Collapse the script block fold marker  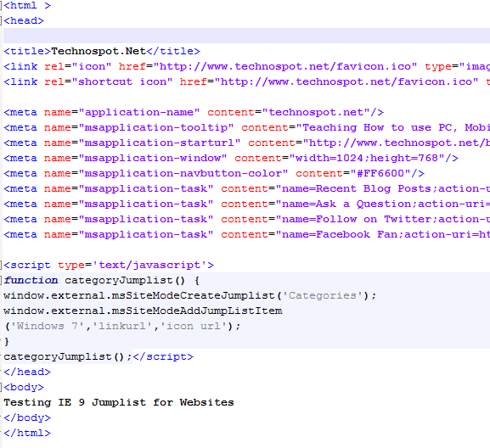(x=1, y=266)
